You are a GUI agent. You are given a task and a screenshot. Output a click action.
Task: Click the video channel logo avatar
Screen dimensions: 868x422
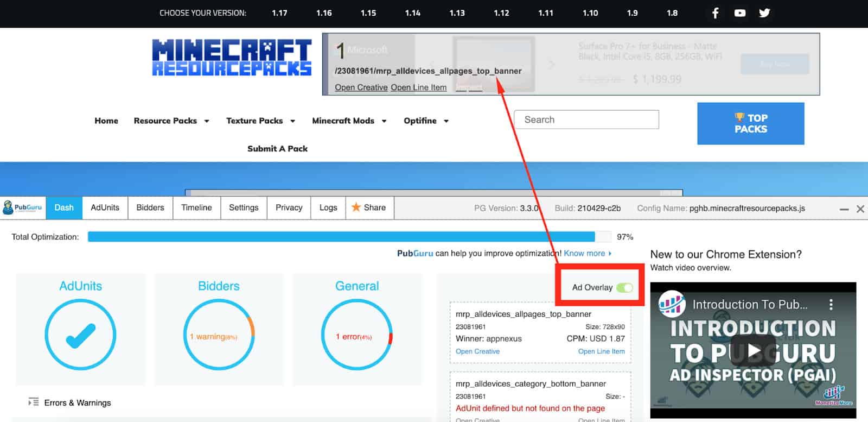pyautogui.click(x=672, y=304)
